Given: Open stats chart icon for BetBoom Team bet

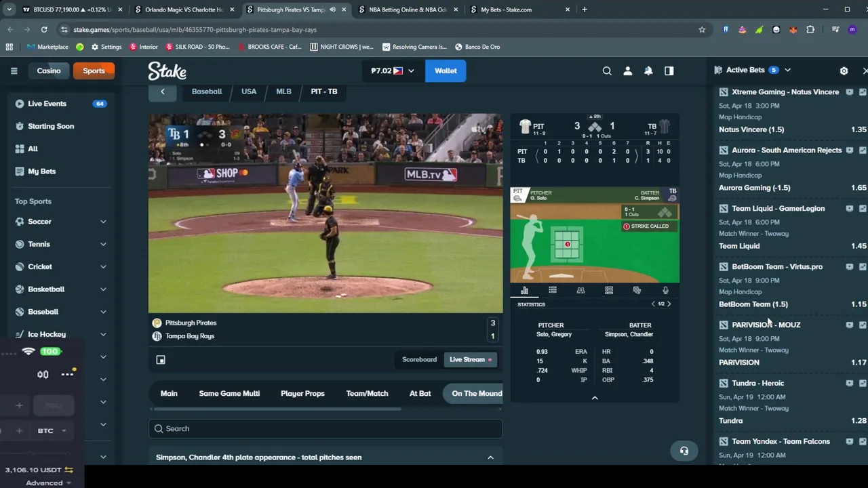Looking at the screenshot, I should coord(863,267).
